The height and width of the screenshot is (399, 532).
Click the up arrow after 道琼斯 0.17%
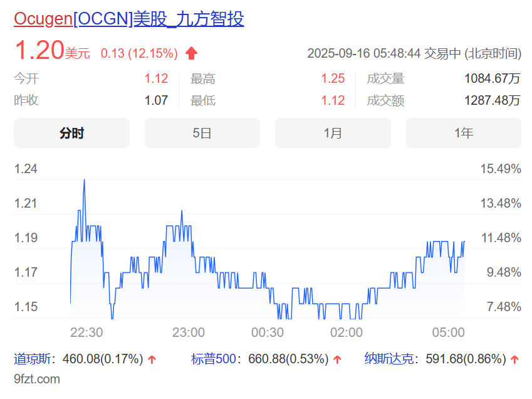[152, 359]
